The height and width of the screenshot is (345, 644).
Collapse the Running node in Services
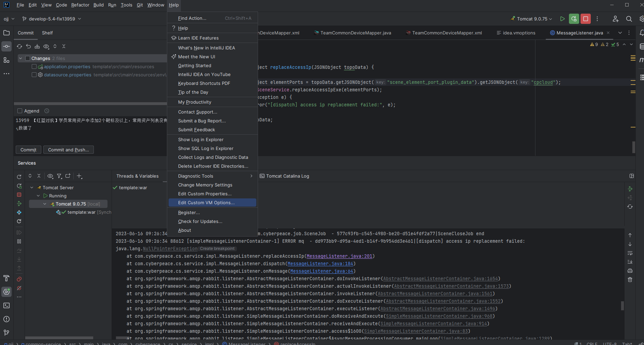tap(38, 196)
